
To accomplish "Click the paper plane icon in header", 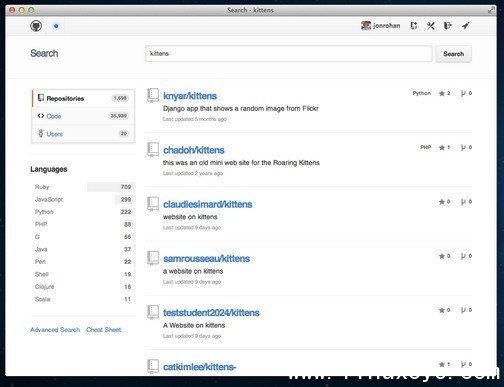I will pyautogui.click(x=466, y=26).
